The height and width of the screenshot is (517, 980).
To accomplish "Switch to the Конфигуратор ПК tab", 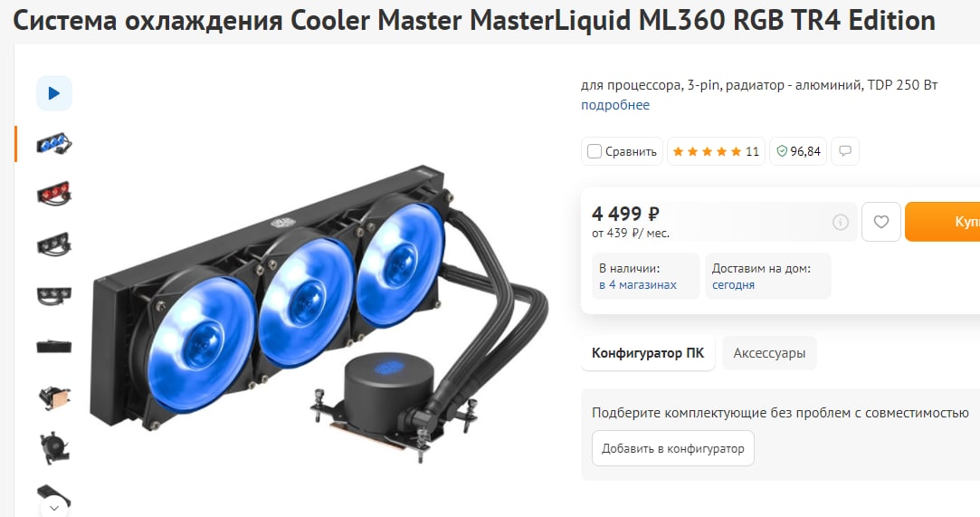I will [x=648, y=353].
